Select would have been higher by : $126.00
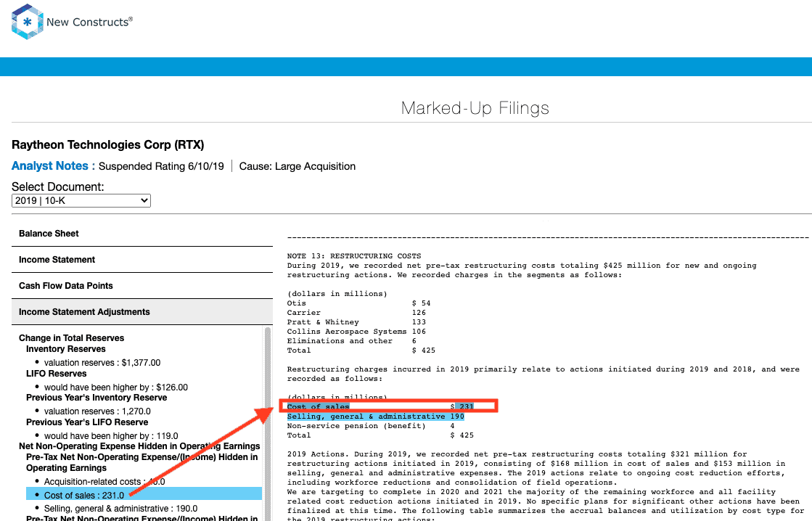The width and height of the screenshot is (812, 521). pos(115,387)
